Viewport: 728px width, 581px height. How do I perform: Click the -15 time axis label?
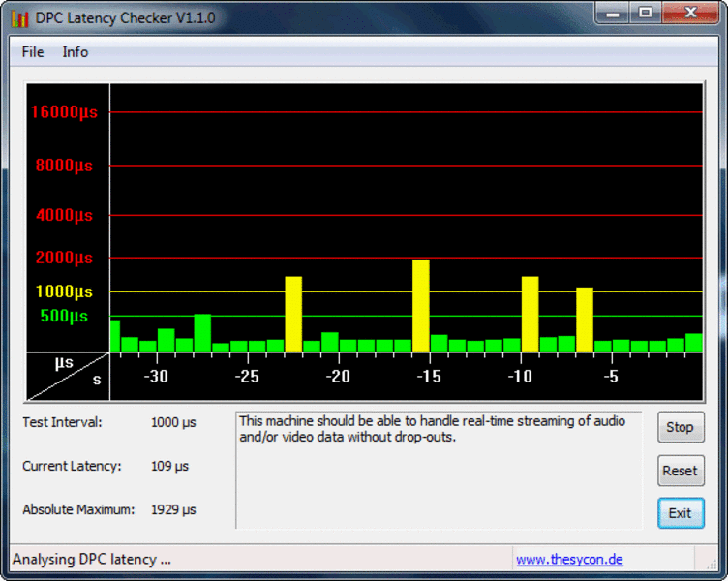[x=429, y=376]
